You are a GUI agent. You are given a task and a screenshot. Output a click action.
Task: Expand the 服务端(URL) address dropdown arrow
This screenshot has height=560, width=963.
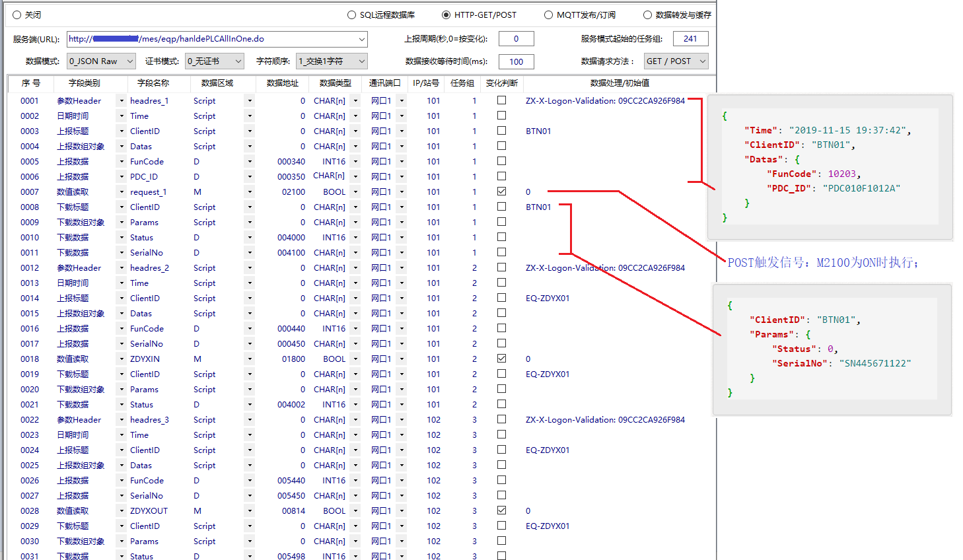pyautogui.click(x=361, y=40)
